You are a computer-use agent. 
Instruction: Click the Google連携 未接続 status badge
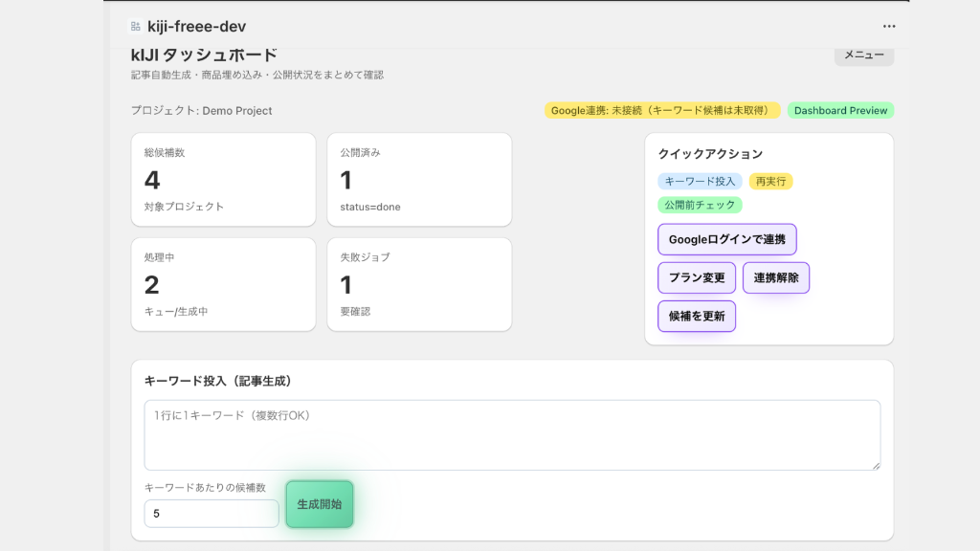(x=662, y=111)
